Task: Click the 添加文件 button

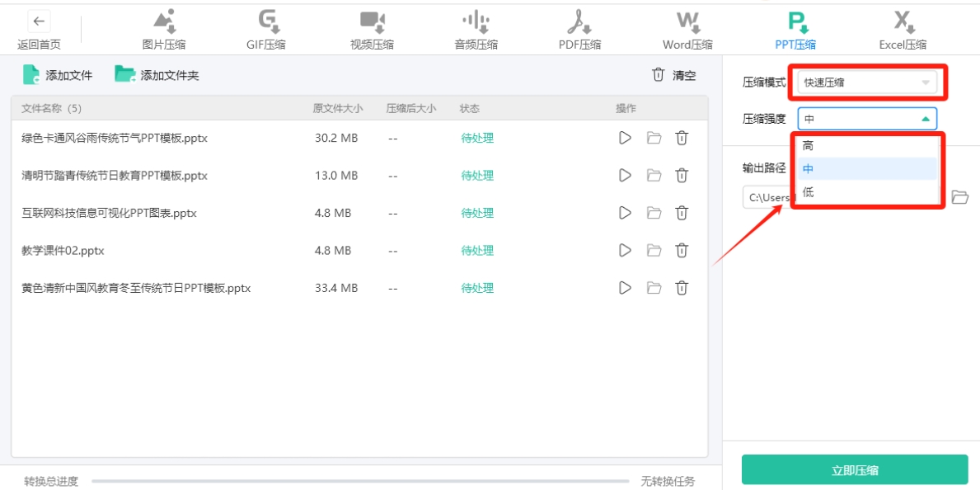Action: [58, 75]
